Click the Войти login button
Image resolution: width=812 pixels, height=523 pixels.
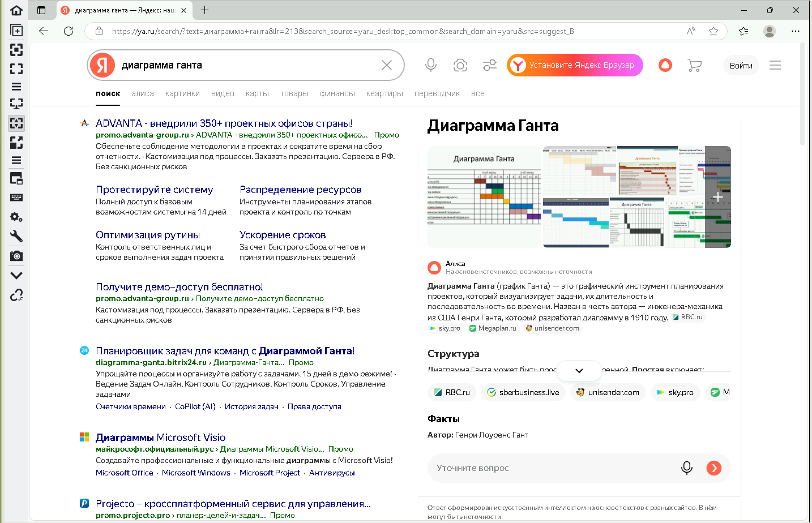pyautogui.click(x=741, y=65)
